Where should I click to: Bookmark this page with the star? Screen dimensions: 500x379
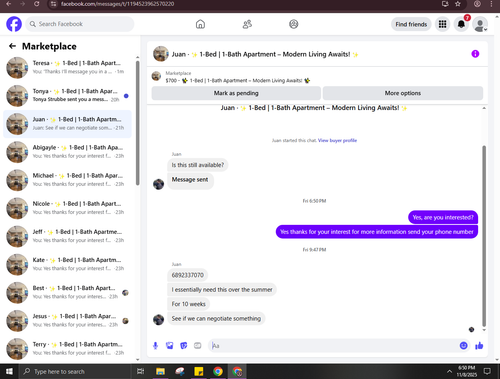[458, 4]
